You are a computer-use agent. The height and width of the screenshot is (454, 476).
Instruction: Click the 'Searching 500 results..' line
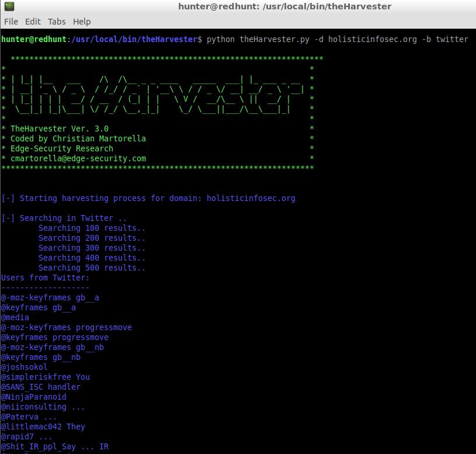[x=92, y=268]
